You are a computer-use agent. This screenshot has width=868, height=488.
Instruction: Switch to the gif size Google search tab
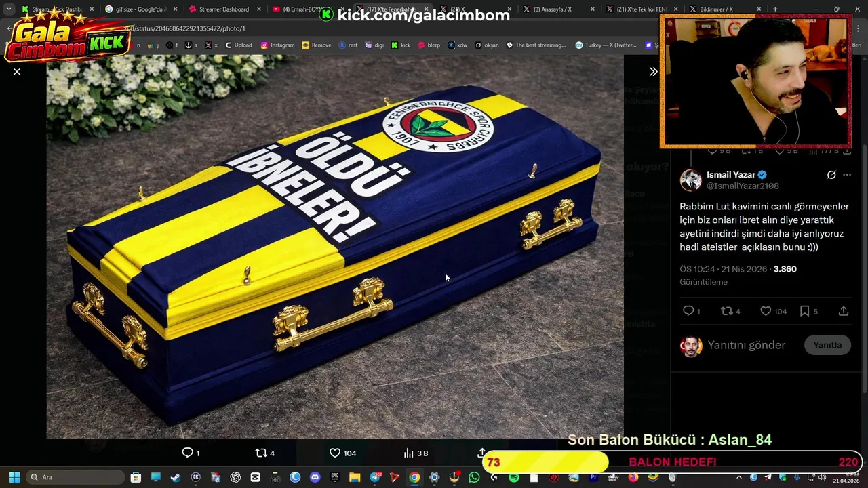point(141,9)
